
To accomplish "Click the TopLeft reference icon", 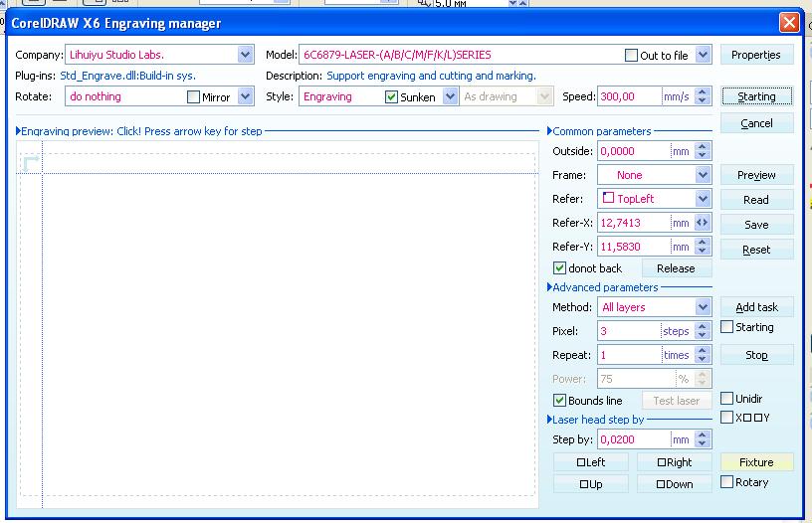I will (608, 198).
